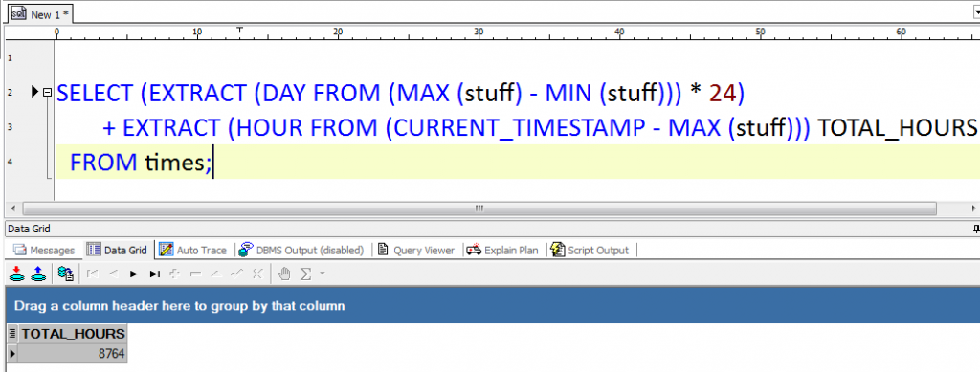Image resolution: width=980 pixels, height=372 pixels.
Task: Select the New 1 editor tab
Action: [40, 14]
